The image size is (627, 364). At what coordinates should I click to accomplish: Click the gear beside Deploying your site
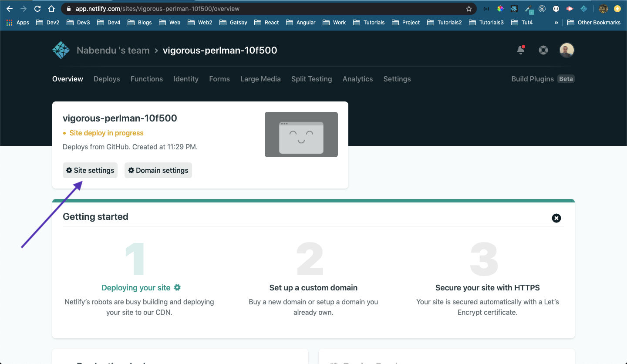pyautogui.click(x=177, y=287)
